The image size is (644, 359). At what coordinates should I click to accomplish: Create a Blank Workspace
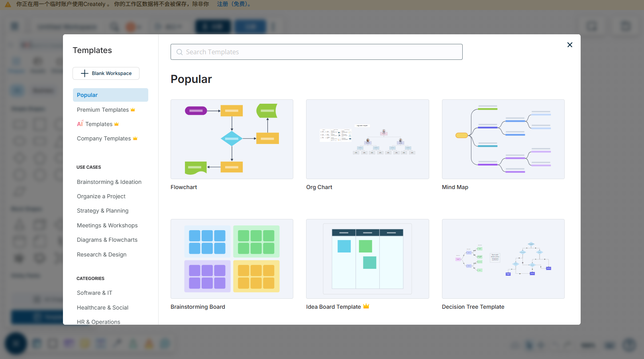(x=106, y=73)
